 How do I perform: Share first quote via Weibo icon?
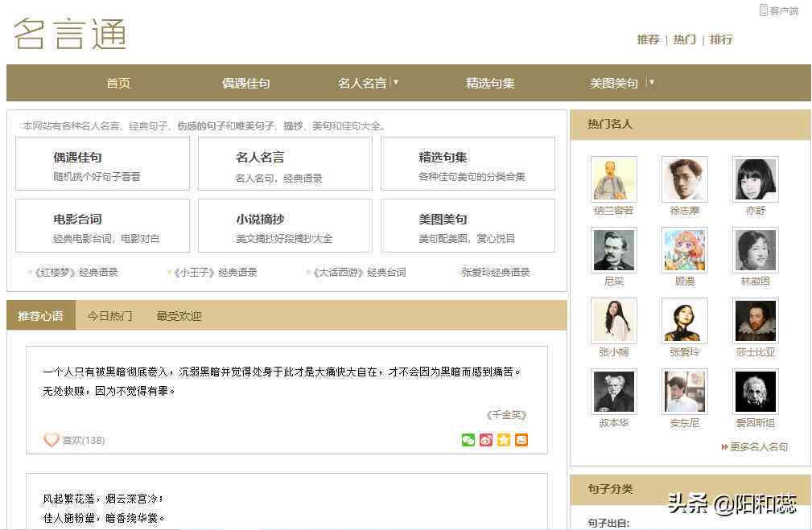pyautogui.click(x=486, y=440)
